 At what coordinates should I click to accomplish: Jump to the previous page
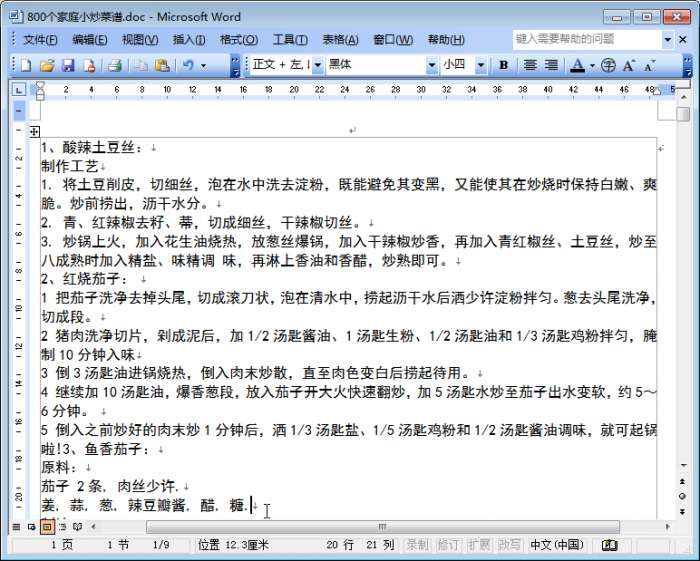click(x=682, y=482)
